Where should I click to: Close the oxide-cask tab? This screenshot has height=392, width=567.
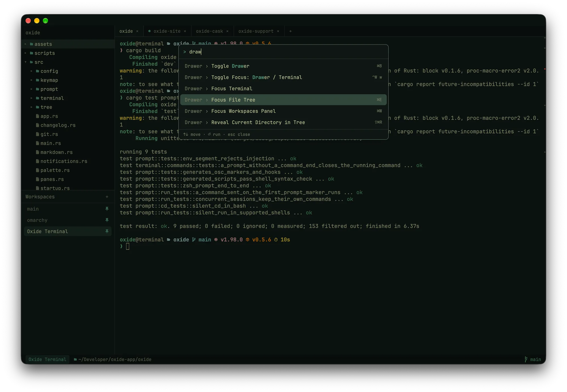coord(227,31)
